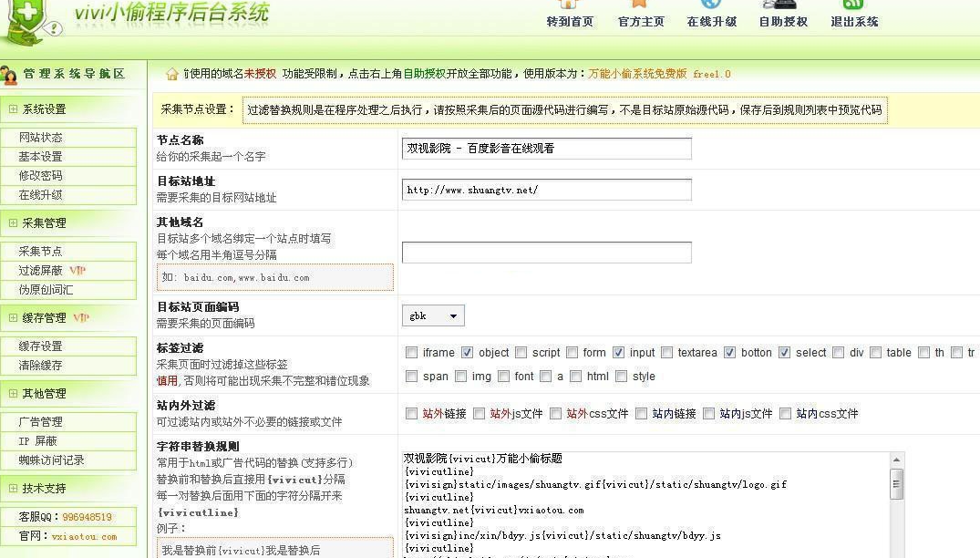Toggle the textarea tag filter checkbox
Viewport: 980px width, 558px height.
coord(667,353)
